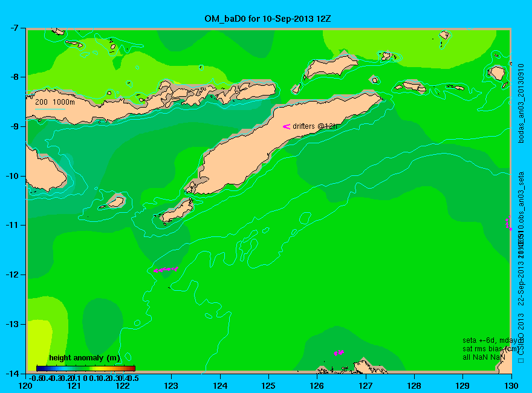
Task: Click the longitude label "128"
Action: pyautogui.click(x=414, y=386)
